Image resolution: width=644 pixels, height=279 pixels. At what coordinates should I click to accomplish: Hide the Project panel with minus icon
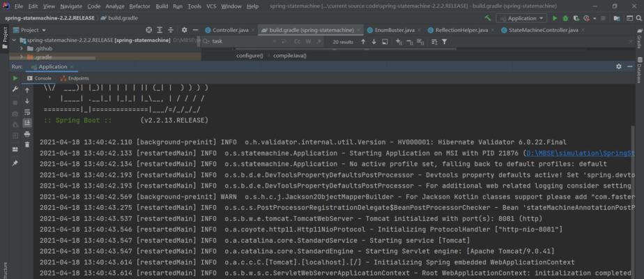195,30
